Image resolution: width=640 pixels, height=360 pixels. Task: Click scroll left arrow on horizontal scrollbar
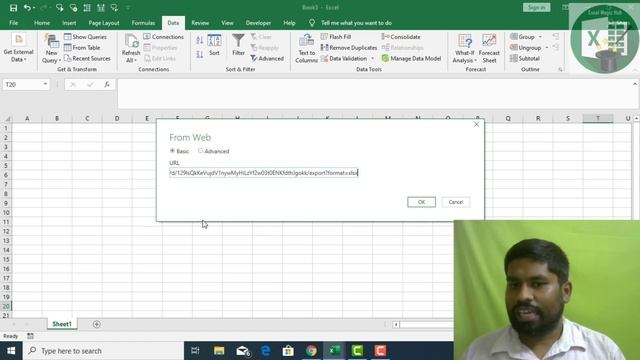pos(396,324)
